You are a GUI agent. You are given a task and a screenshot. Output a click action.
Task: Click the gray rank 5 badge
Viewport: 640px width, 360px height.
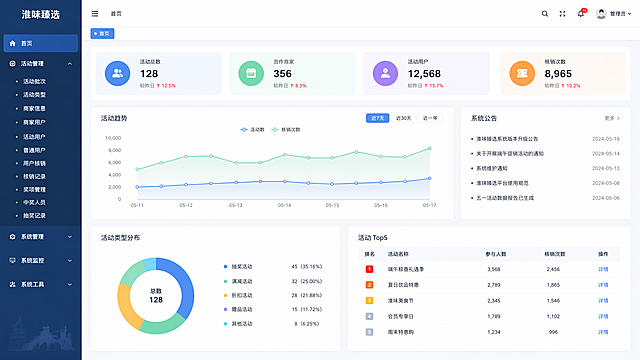(x=369, y=332)
